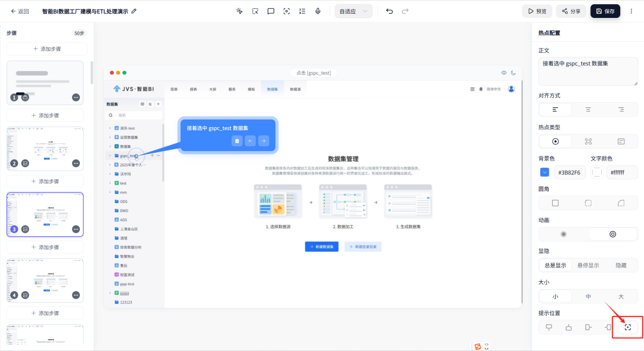Align the body text to the right

click(621, 110)
